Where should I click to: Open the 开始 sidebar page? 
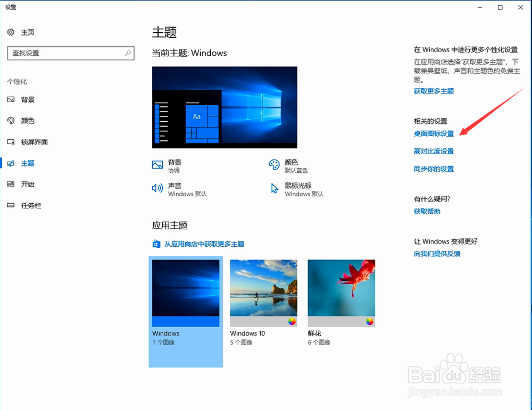pos(28,184)
